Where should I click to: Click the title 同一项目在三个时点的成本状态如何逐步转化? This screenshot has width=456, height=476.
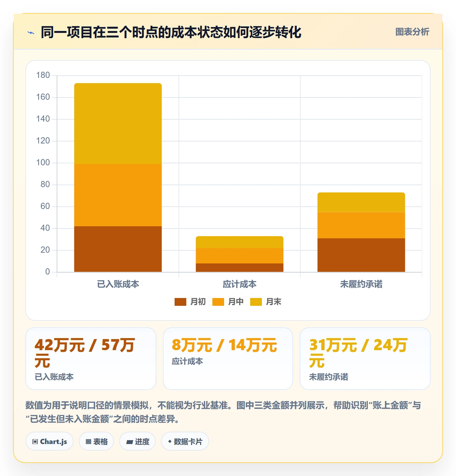[171, 32]
